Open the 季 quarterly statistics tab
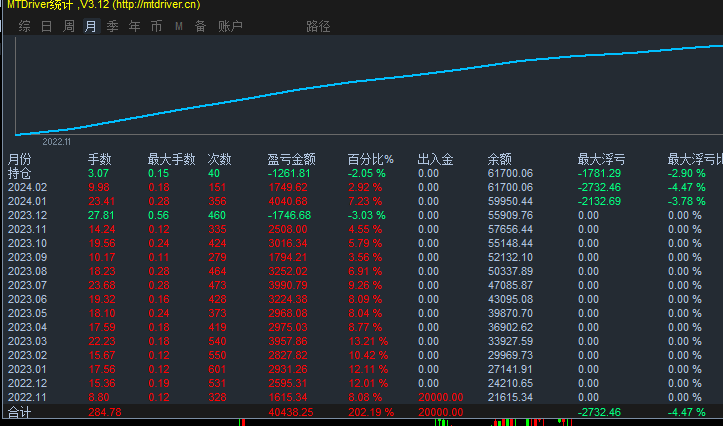The height and width of the screenshot is (426, 723). coord(113,26)
